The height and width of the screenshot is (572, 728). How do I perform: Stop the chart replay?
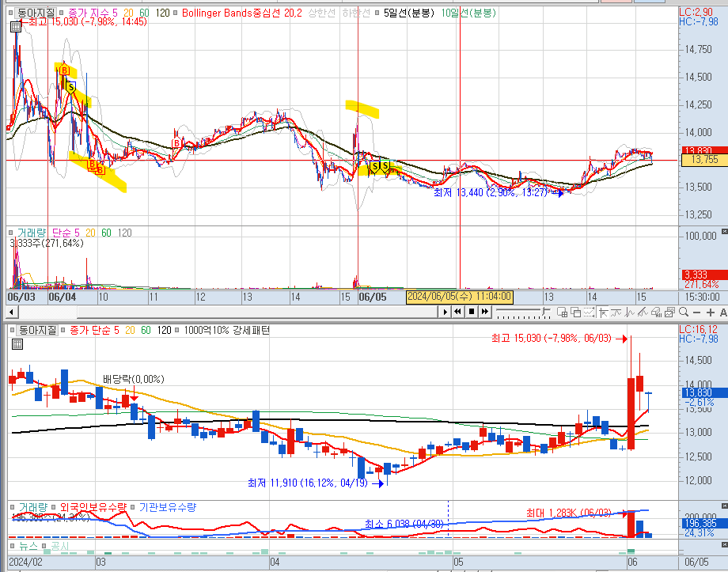pos(472,312)
